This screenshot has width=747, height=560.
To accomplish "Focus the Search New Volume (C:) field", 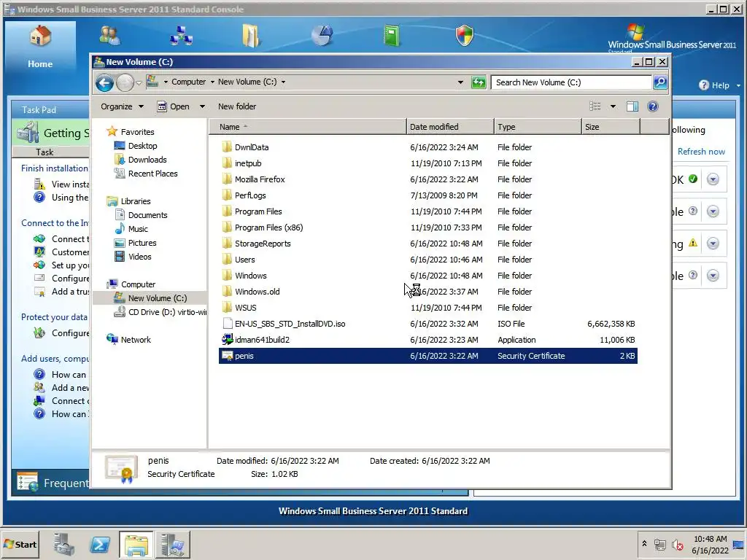I will click(571, 82).
